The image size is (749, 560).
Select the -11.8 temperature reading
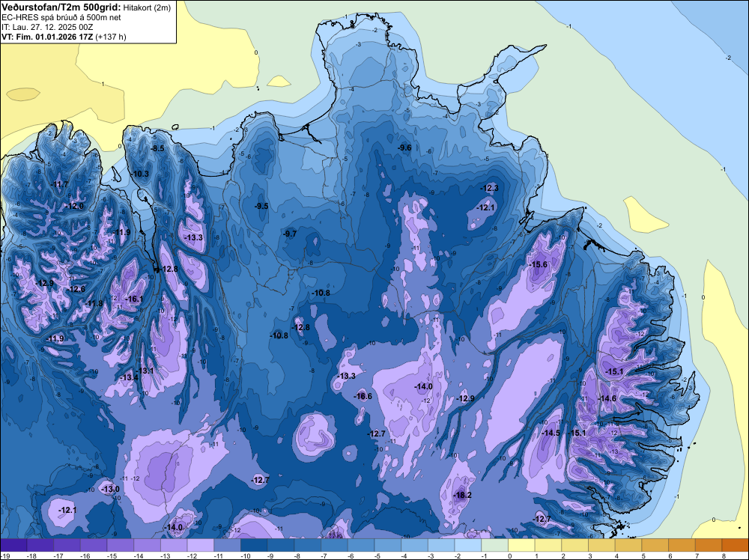[94, 304]
